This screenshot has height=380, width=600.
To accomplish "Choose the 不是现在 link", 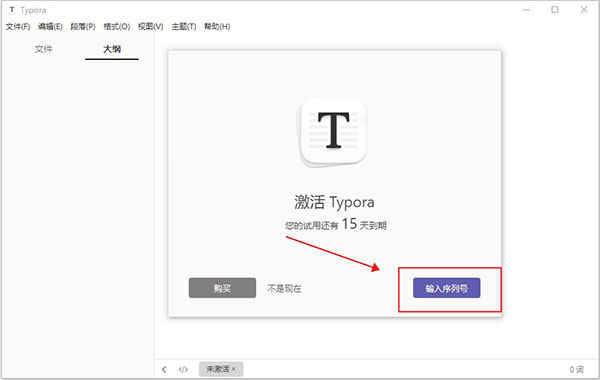I will (284, 289).
